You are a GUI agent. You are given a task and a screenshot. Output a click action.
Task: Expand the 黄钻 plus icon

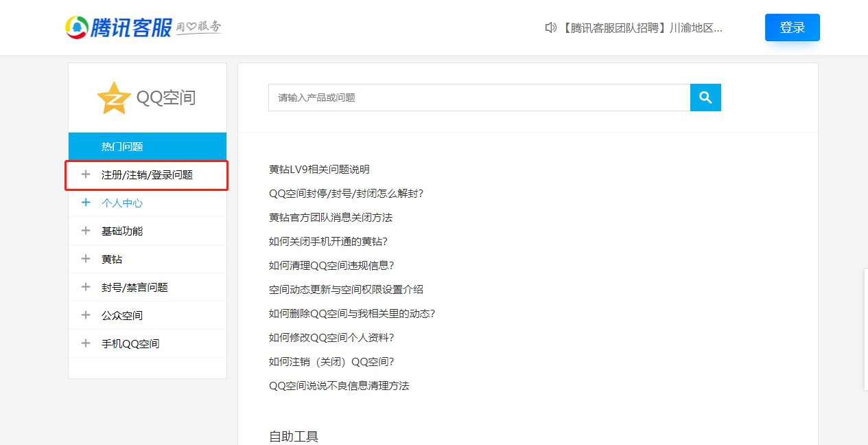point(86,259)
